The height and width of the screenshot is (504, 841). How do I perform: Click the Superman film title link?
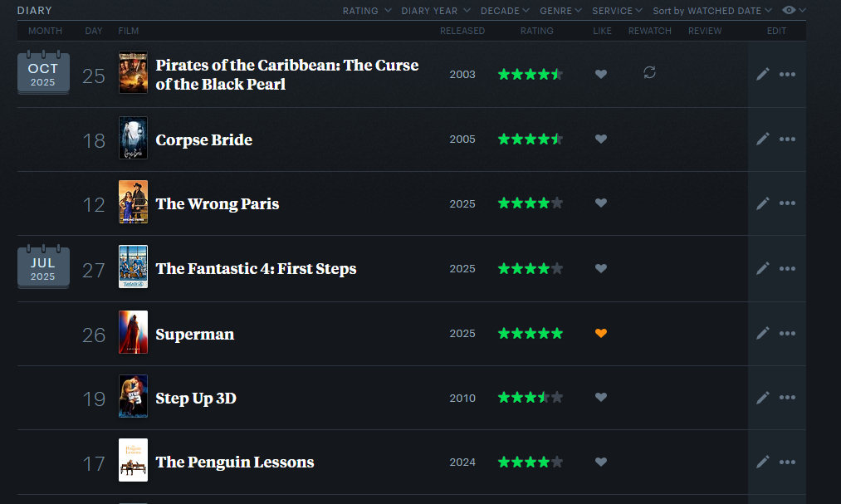pyautogui.click(x=195, y=334)
